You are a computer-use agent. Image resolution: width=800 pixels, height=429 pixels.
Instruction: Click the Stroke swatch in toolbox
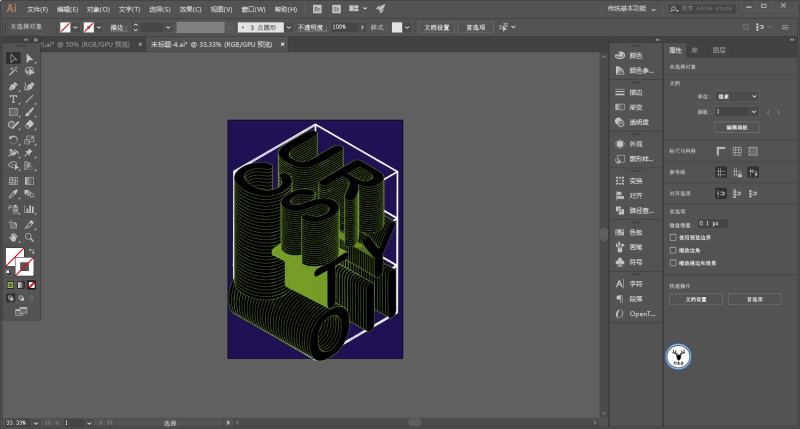pyautogui.click(x=24, y=267)
